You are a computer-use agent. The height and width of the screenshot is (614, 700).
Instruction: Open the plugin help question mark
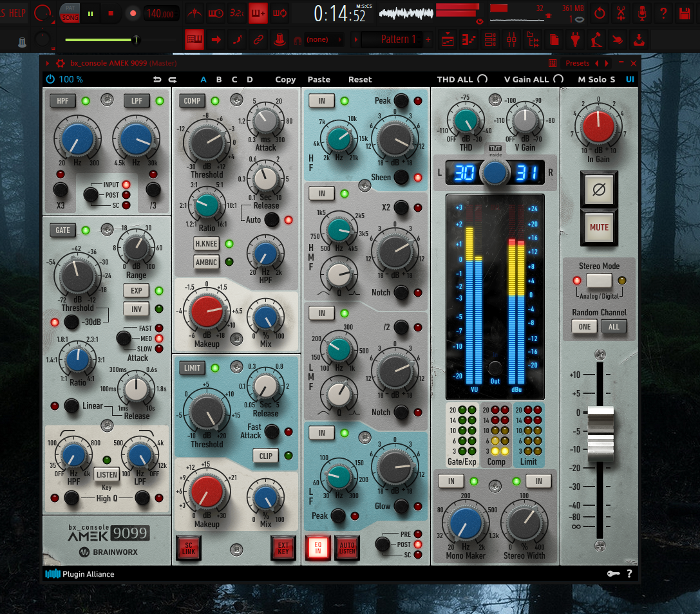coord(629,574)
